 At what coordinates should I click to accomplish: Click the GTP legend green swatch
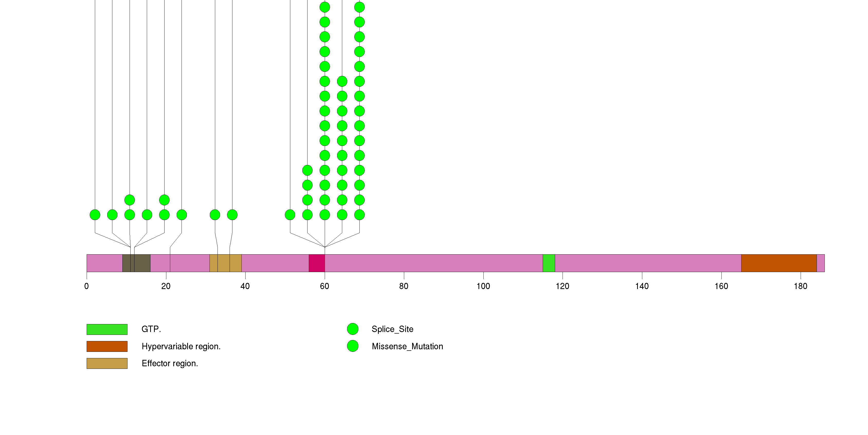point(107,329)
